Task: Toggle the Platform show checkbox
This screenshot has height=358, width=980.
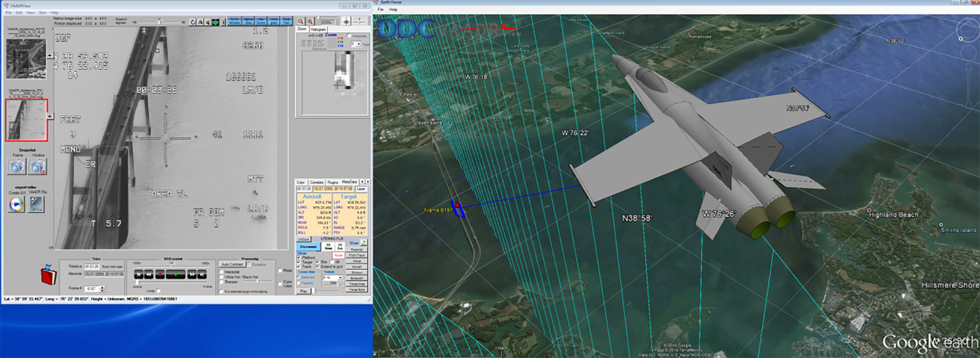Action: [x=298, y=258]
